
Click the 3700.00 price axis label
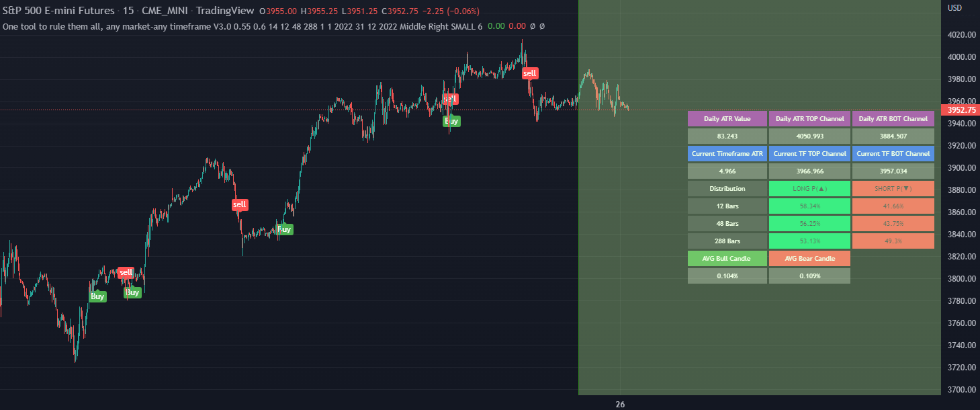pos(961,390)
